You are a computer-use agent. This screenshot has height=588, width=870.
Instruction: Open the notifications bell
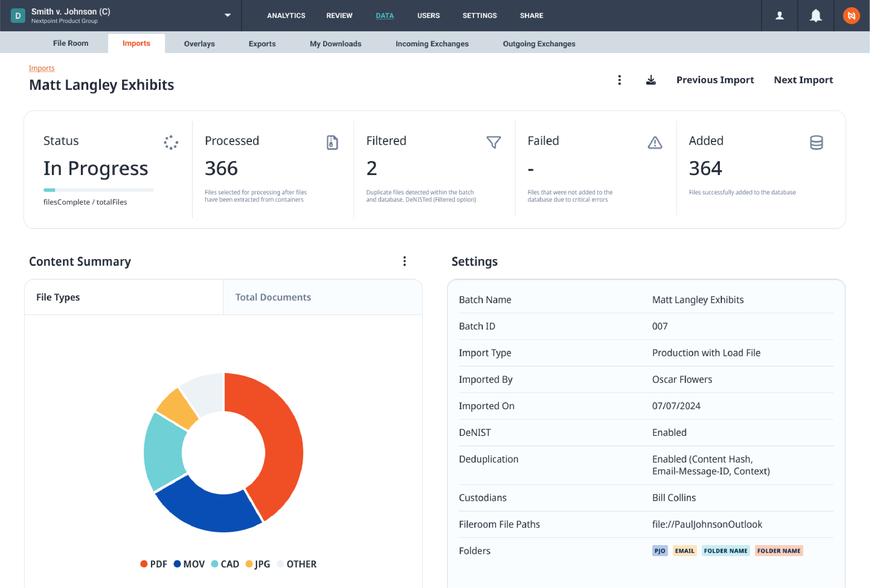click(x=816, y=16)
